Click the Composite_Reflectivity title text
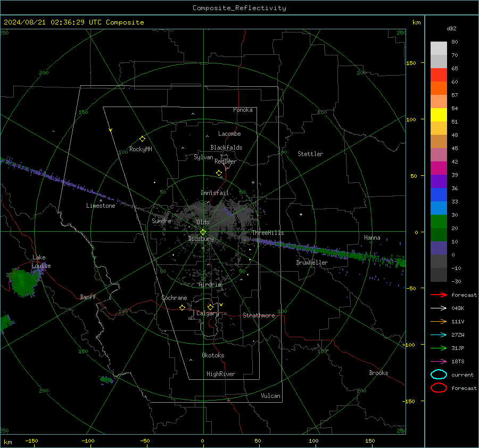 pos(239,8)
